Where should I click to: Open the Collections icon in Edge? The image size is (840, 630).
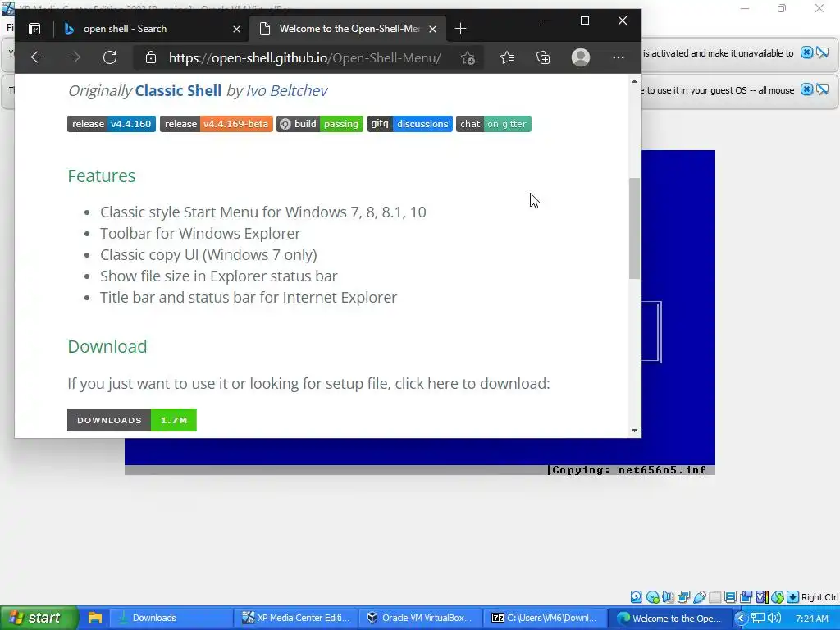[x=543, y=57]
